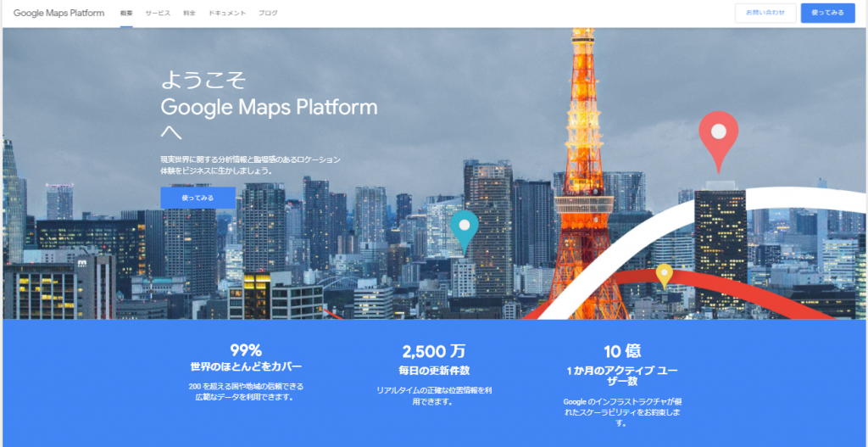
Task: Click the 200 を超える国や地域 description
Action: (x=246, y=392)
